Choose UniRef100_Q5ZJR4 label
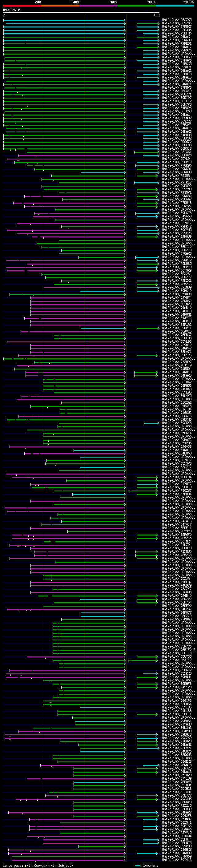Viewport: 197px width, 868px height. click(177, 579)
